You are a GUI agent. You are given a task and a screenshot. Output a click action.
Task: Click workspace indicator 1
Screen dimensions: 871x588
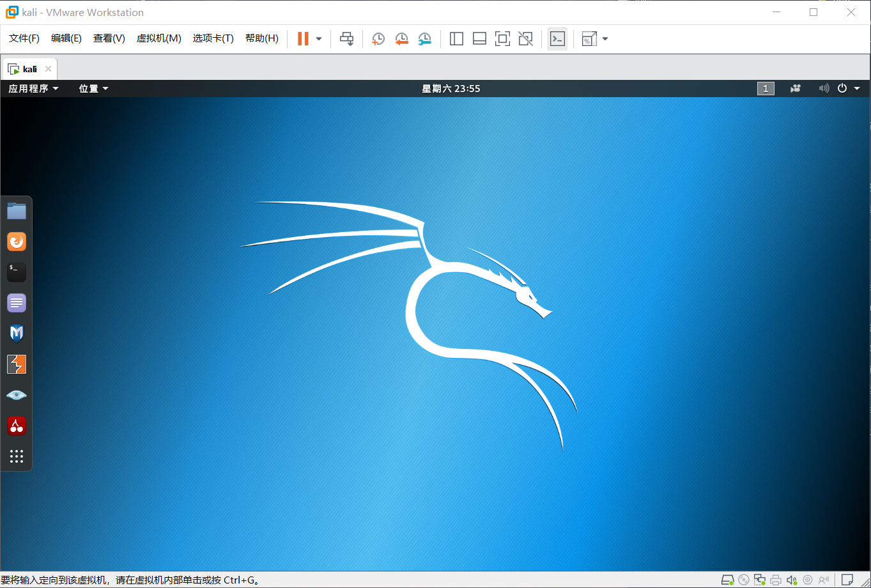(766, 89)
